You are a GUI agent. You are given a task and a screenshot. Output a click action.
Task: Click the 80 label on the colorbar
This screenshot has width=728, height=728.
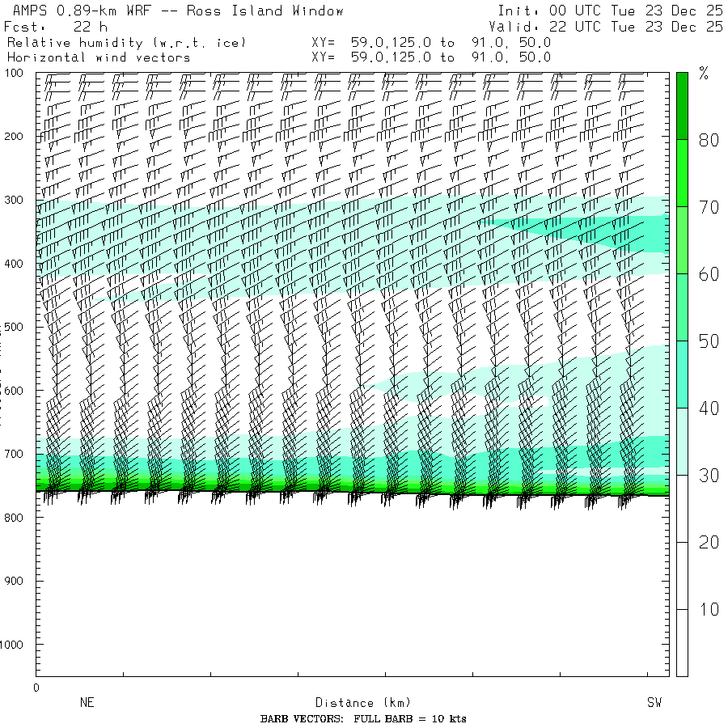coord(709,140)
